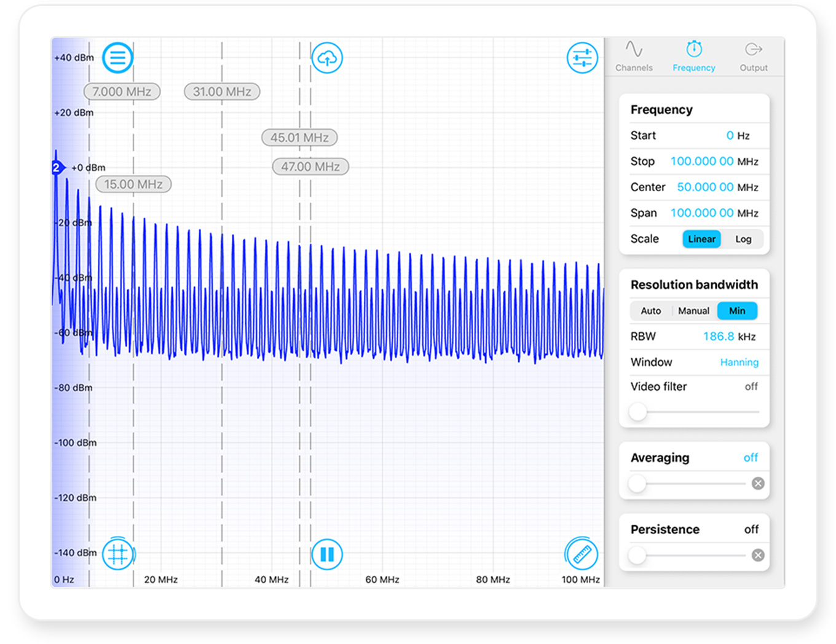Screen dimensions: 836x644
Task: Open grid options with the grid icon
Action: point(117,554)
